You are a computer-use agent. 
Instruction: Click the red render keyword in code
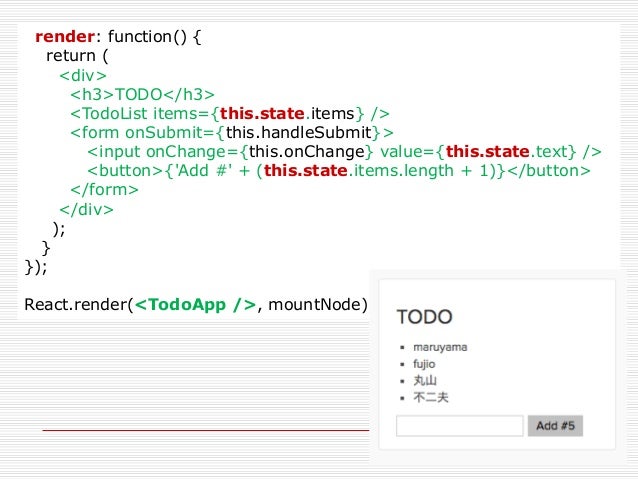65,37
